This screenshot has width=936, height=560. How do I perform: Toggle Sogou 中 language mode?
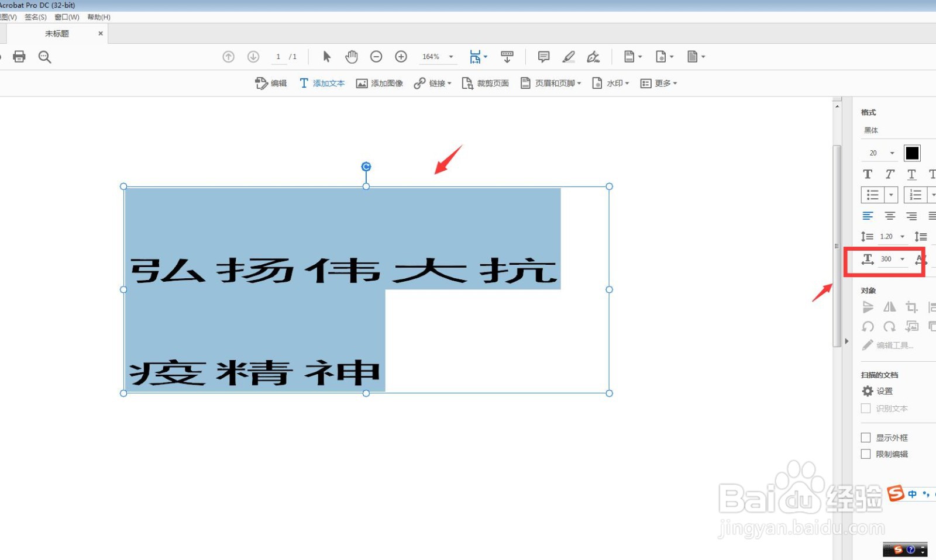(x=913, y=494)
